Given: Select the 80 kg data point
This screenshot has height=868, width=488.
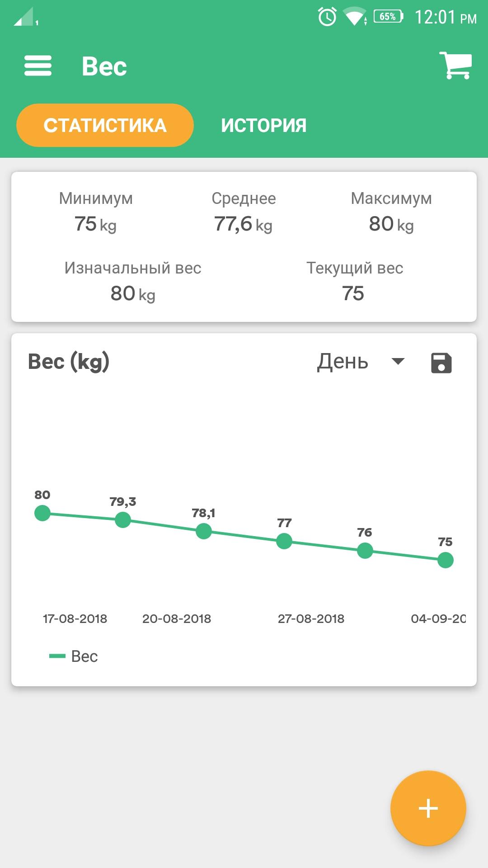Looking at the screenshot, I should coord(42,513).
